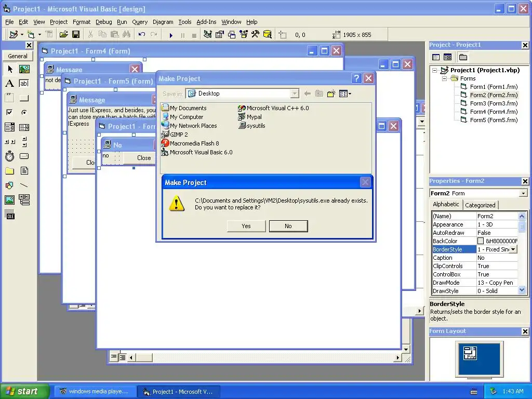Screen dimensions: 532x399
Task: Open the Add-Ins menu
Action: coord(206,22)
